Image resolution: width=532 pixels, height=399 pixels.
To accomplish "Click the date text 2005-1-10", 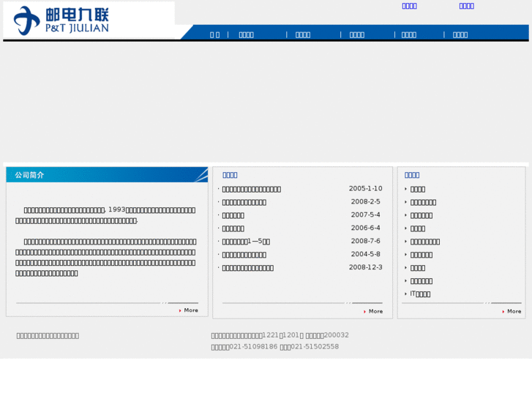I will tap(365, 188).
